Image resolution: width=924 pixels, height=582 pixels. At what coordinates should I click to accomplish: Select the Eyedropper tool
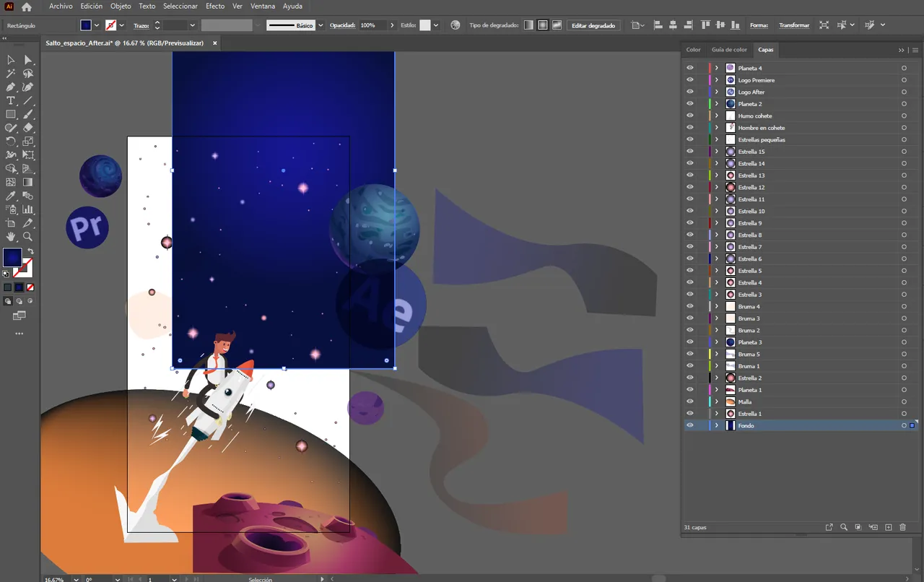coord(11,196)
